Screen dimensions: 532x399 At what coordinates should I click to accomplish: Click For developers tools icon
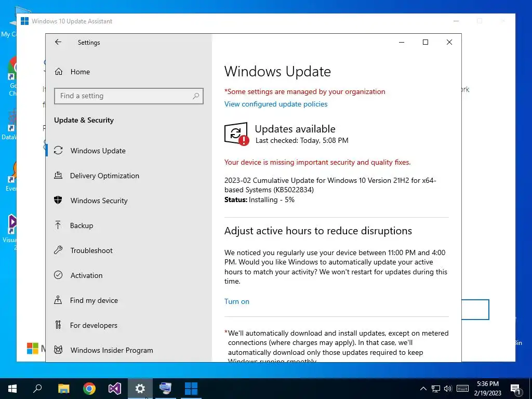click(58, 325)
